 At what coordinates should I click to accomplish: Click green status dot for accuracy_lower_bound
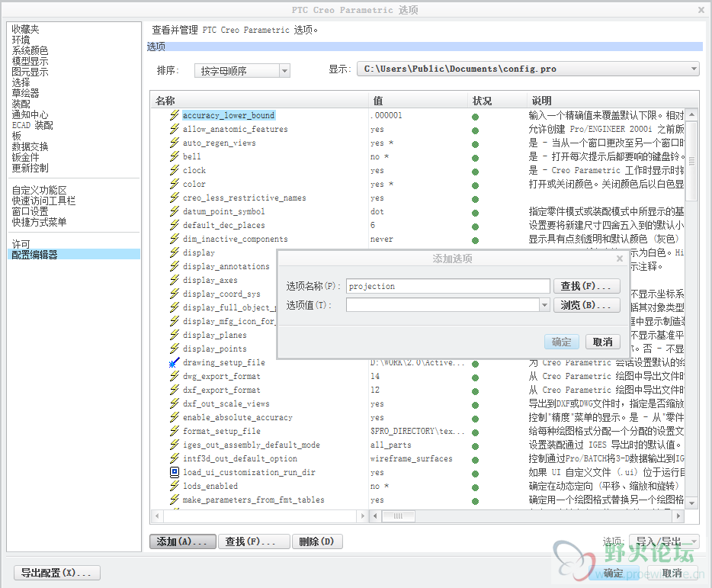click(x=476, y=117)
